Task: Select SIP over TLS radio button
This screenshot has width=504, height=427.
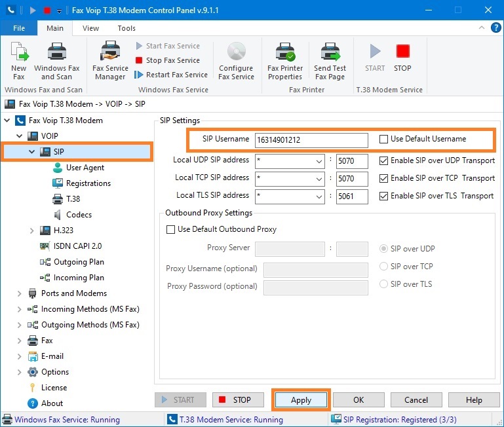Action: click(383, 284)
